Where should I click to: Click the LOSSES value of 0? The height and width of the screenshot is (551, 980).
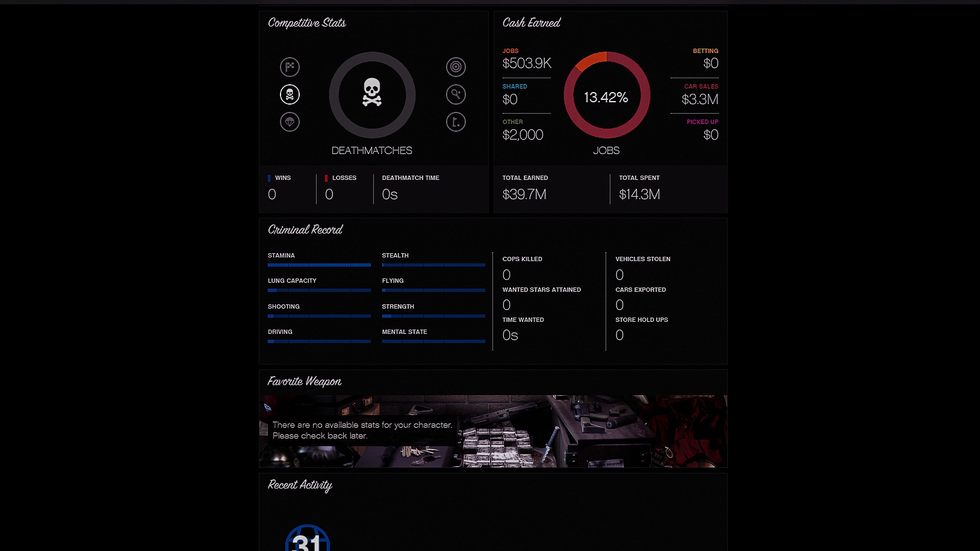pyautogui.click(x=329, y=194)
